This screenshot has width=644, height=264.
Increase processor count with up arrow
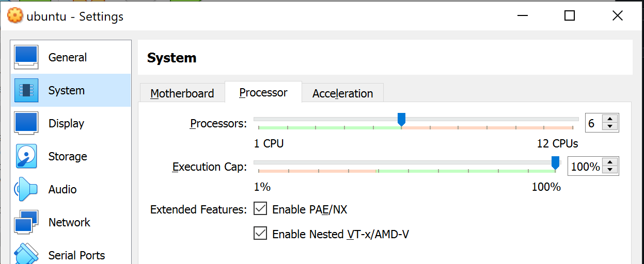click(610, 120)
